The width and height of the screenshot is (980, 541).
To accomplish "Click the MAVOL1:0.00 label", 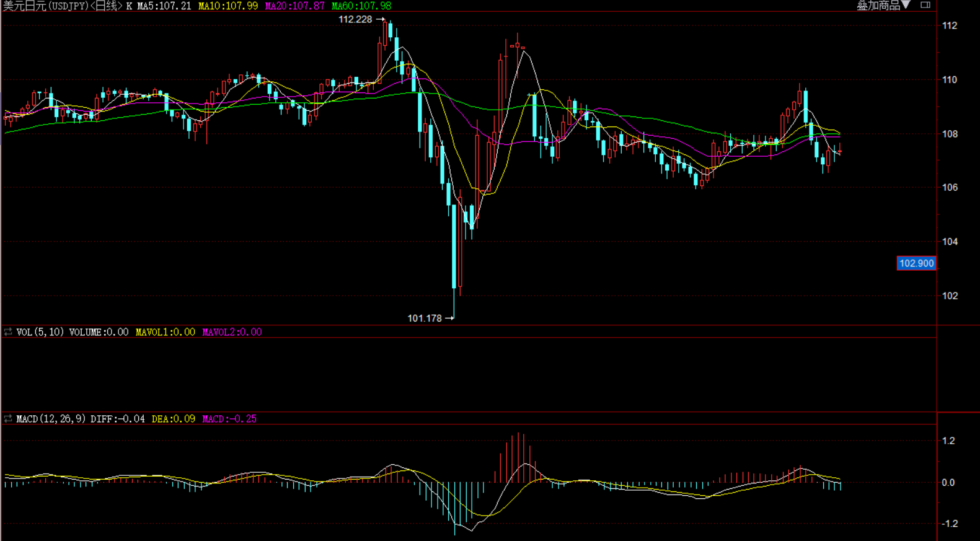I will point(165,332).
